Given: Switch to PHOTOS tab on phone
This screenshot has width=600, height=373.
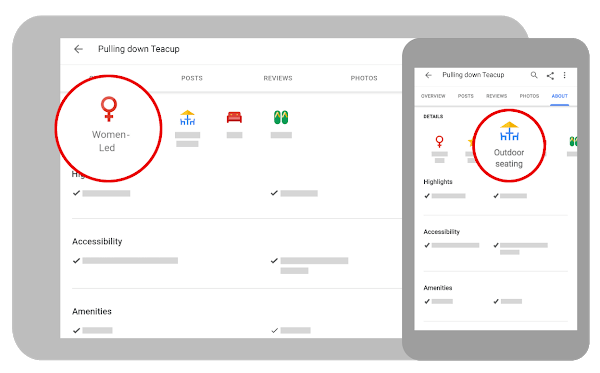Looking at the screenshot, I should (529, 96).
